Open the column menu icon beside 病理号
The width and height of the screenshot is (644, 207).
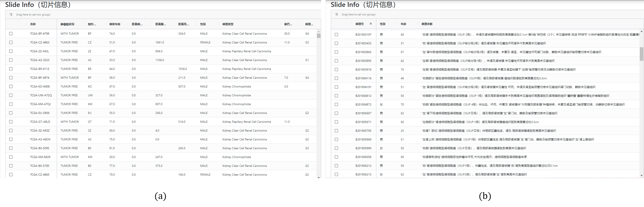371,24
